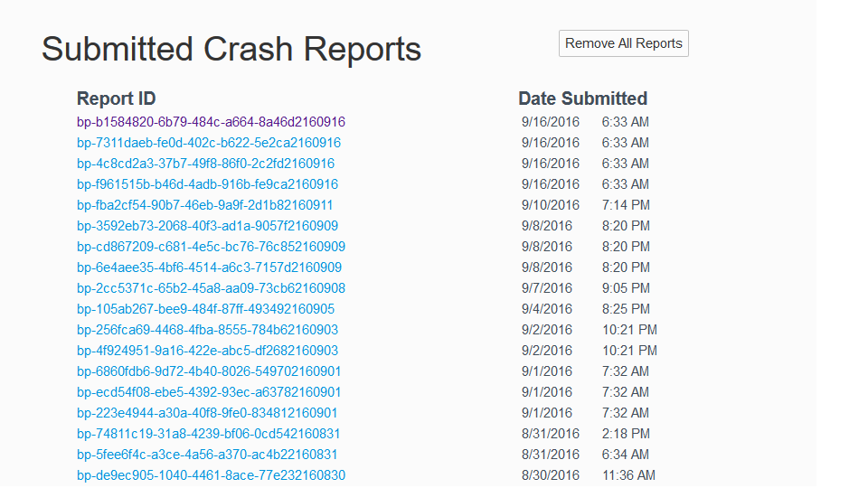The width and height of the screenshot is (868, 488).
Task: Open crash report bp-4c8cd2a3-37b7-49f8-86f0-2c2fd2160916
Action: (x=205, y=164)
